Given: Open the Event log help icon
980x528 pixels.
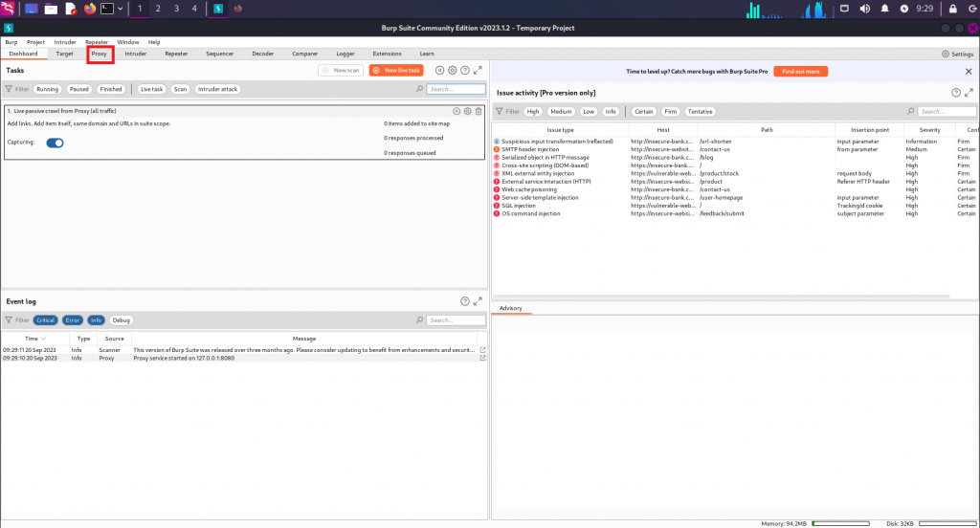Looking at the screenshot, I should [465, 301].
